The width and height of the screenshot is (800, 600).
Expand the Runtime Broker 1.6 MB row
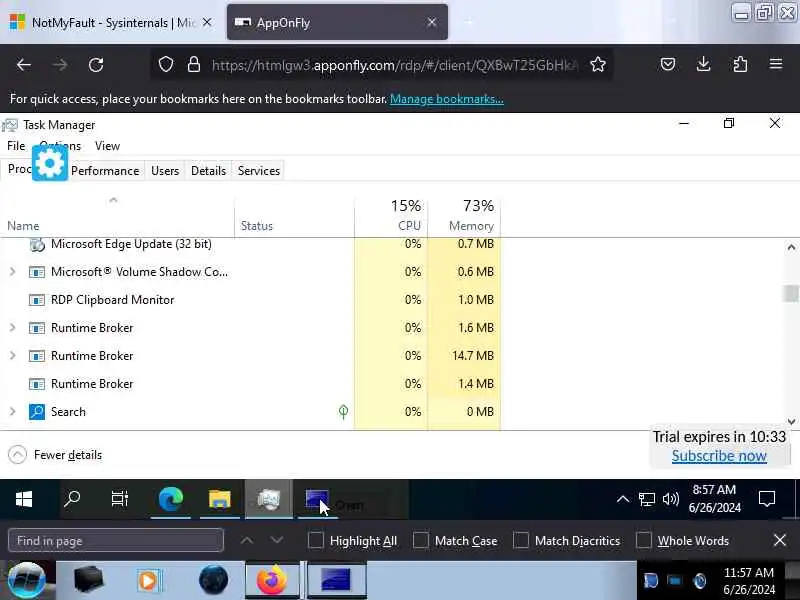tap(12, 328)
